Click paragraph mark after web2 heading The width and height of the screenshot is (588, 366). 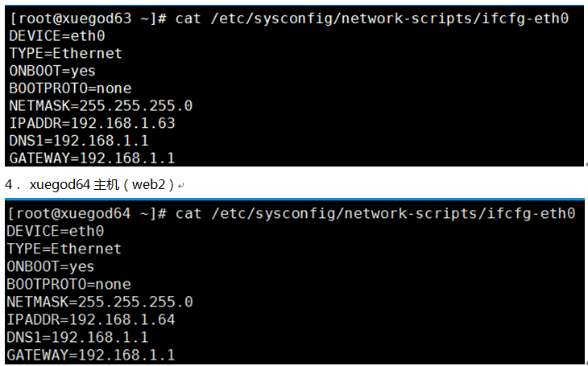(181, 186)
